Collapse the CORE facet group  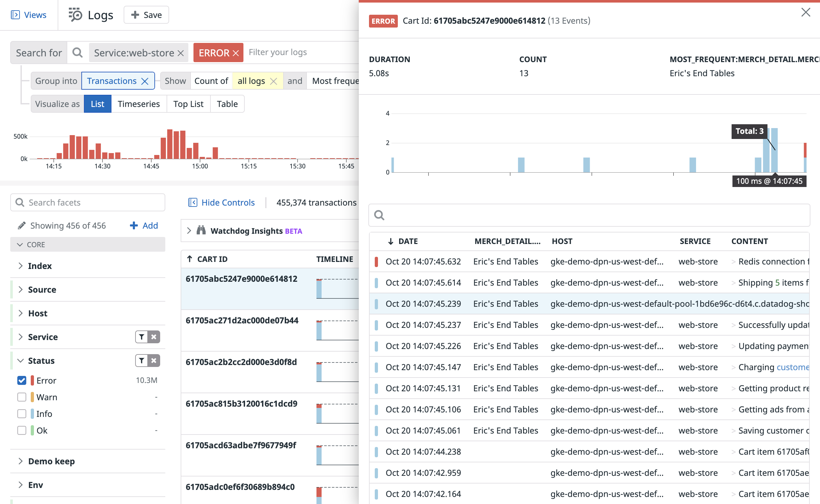click(20, 245)
